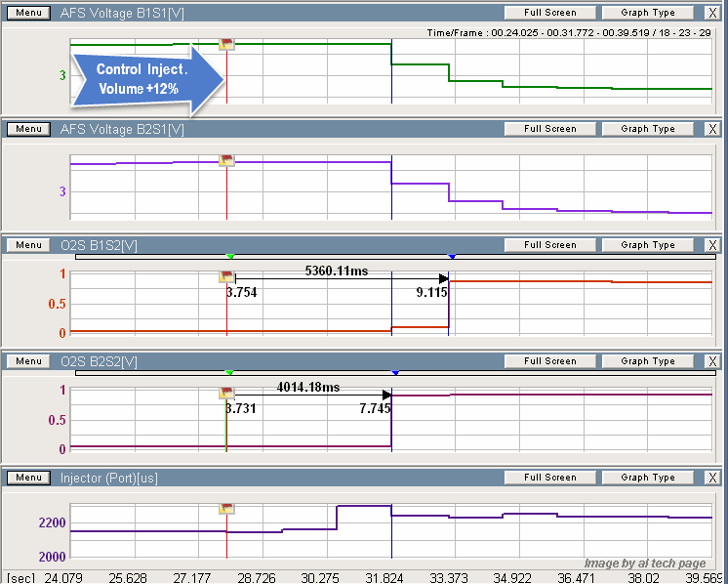The image size is (728, 584).
Task: Select the blue end cursor on O2S B2S2 range bar
Action: 395,373
